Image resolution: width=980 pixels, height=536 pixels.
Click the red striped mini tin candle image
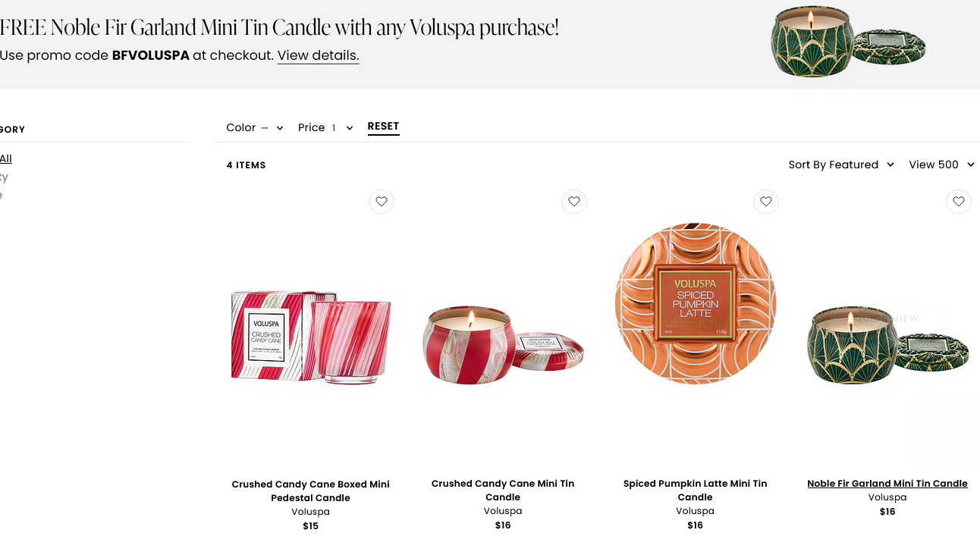click(503, 345)
